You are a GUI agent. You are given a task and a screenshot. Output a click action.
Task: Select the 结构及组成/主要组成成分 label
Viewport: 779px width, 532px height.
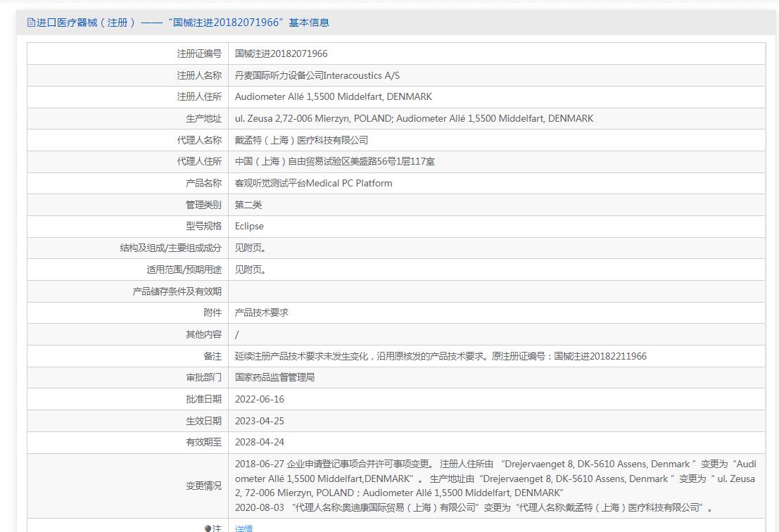pos(171,248)
